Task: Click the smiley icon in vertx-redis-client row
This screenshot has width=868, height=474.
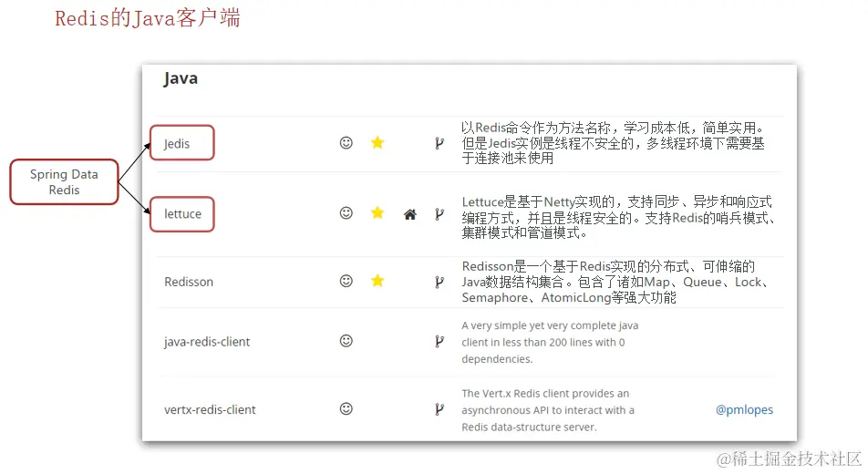Action: (x=346, y=408)
